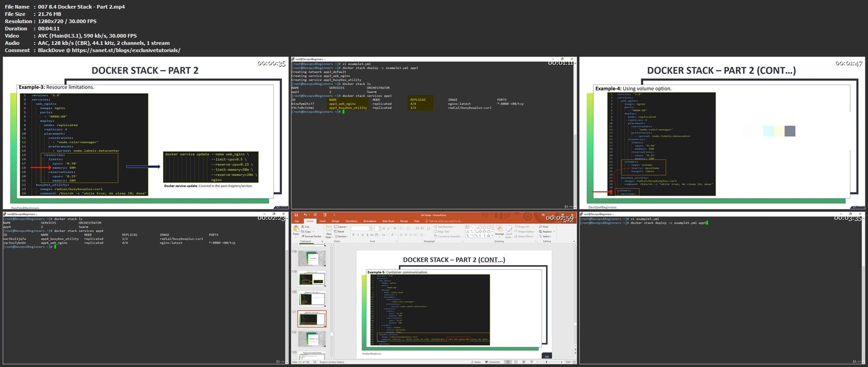Switch to Reading View icon
868x367 pixels.
click(x=524, y=362)
